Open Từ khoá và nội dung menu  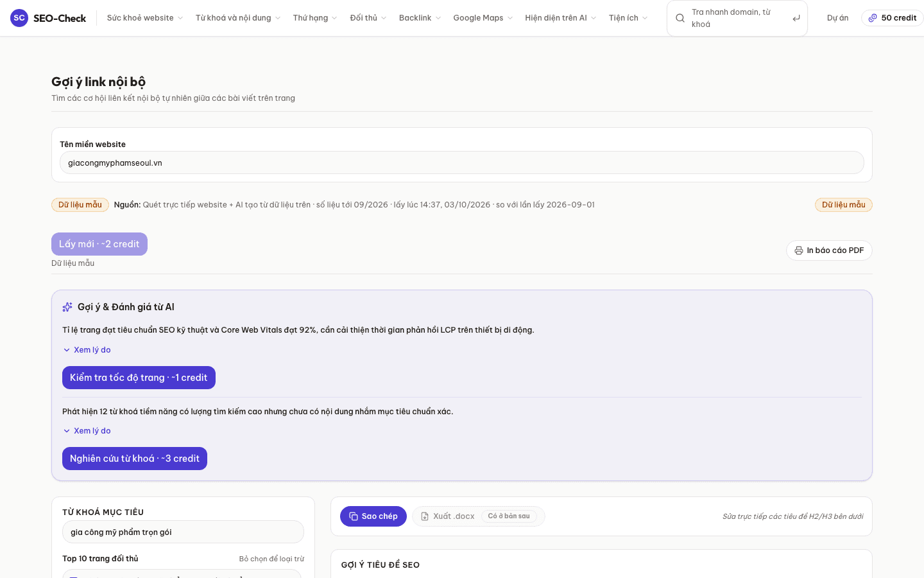(x=238, y=18)
